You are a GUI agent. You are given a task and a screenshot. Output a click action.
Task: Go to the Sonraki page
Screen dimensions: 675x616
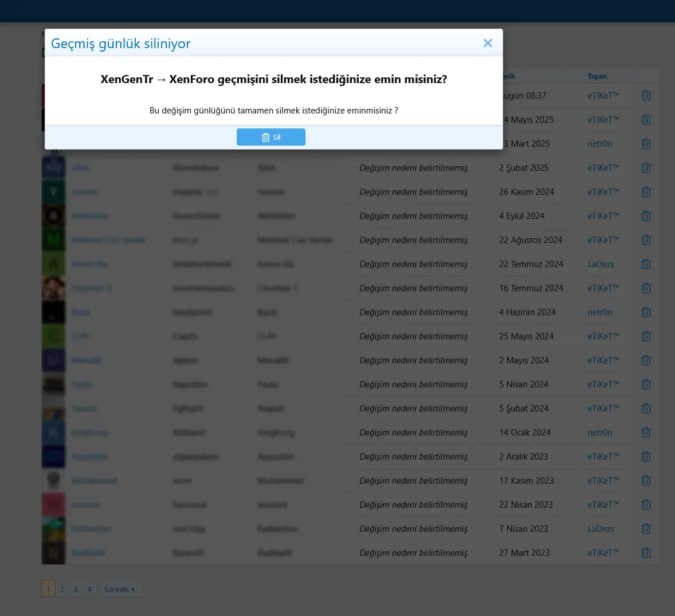(120, 589)
